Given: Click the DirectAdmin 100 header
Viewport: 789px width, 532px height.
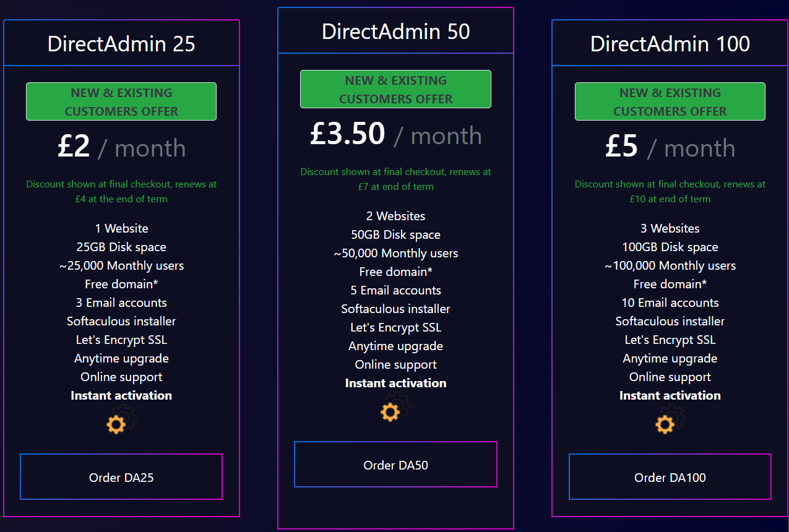Looking at the screenshot, I should tap(670, 43).
